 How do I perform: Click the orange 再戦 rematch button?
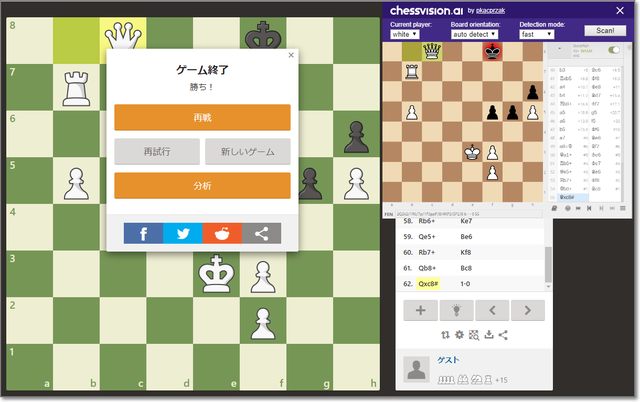(202, 117)
